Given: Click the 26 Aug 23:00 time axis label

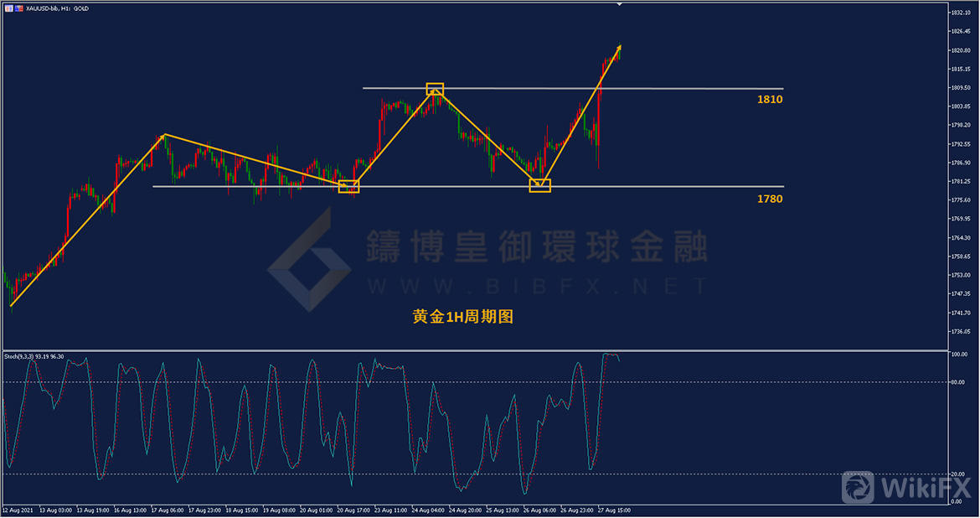Looking at the screenshot, I should (x=576, y=510).
